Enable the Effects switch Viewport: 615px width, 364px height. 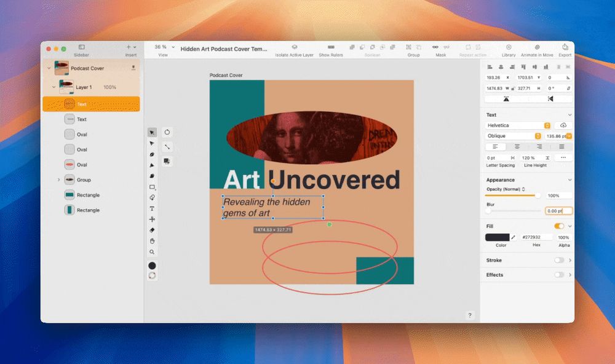559,275
